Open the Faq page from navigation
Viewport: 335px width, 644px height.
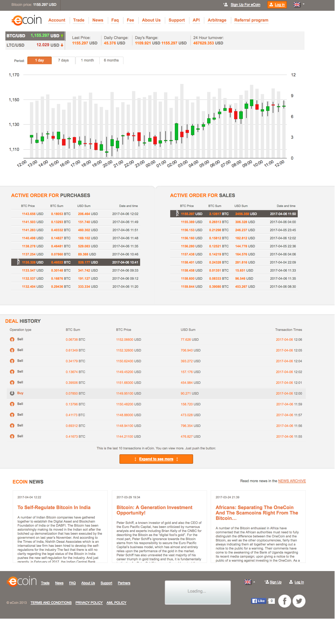pyautogui.click(x=115, y=20)
